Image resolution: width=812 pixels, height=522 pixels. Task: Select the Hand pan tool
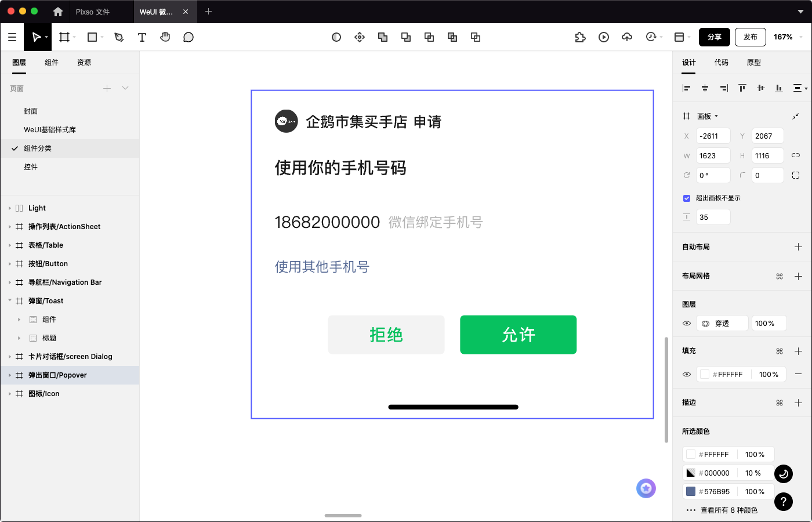[165, 37]
